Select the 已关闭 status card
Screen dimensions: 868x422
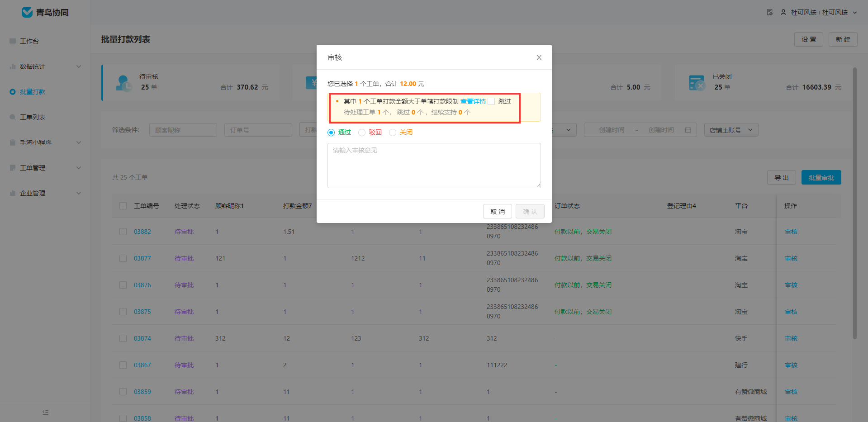(x=763, y=82)
